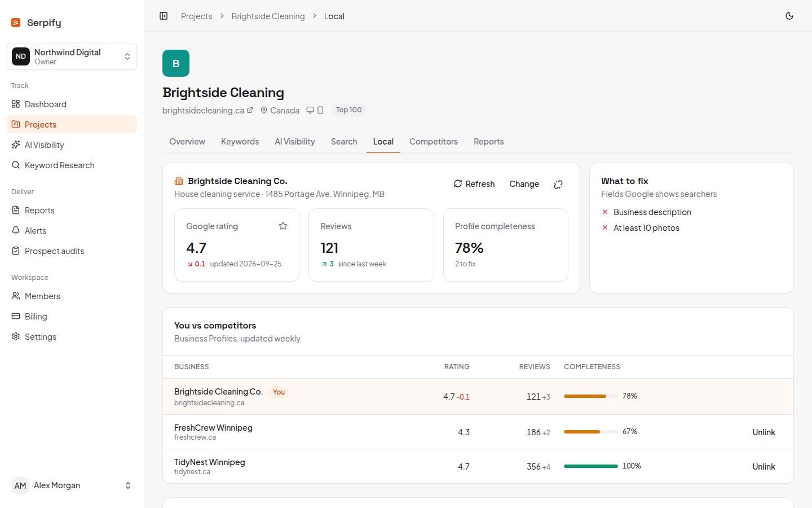Viewport: 812px width, 508px height.
Task: Click the Serpify logo icon
Action: [16, 23]
